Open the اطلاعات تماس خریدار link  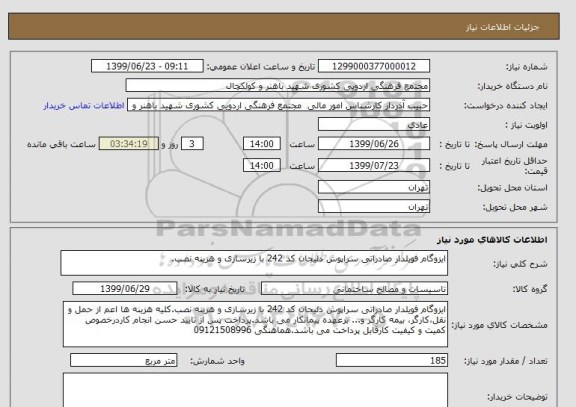tap(84, 105)
